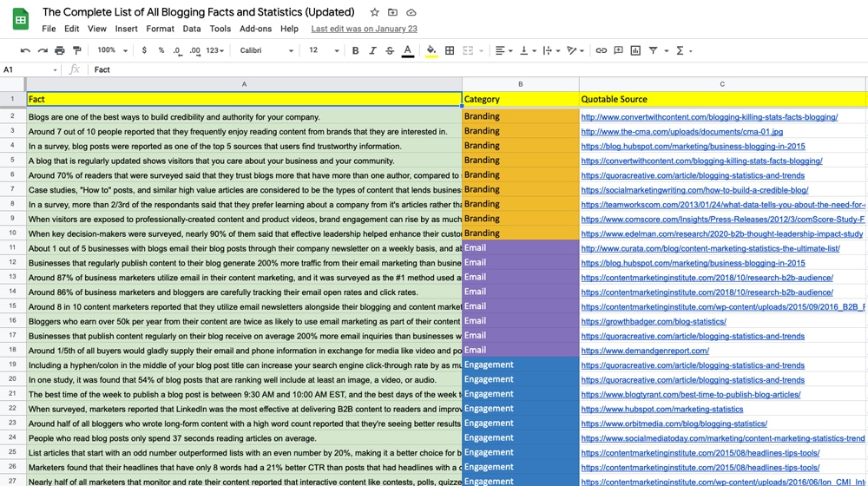Image resolution: width=868 pixels, height=486 pixels.
Task: Open the blogtyrant.com best-time link
Action: click(691, 395)
